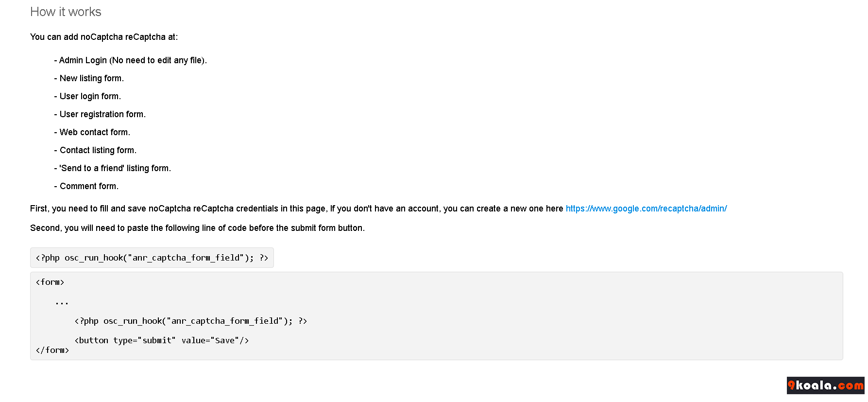Click the "You can add noCaptcha reCaptcha at:" line
The width and height of the screenshot is (868, 402).
tap(104, 37)
